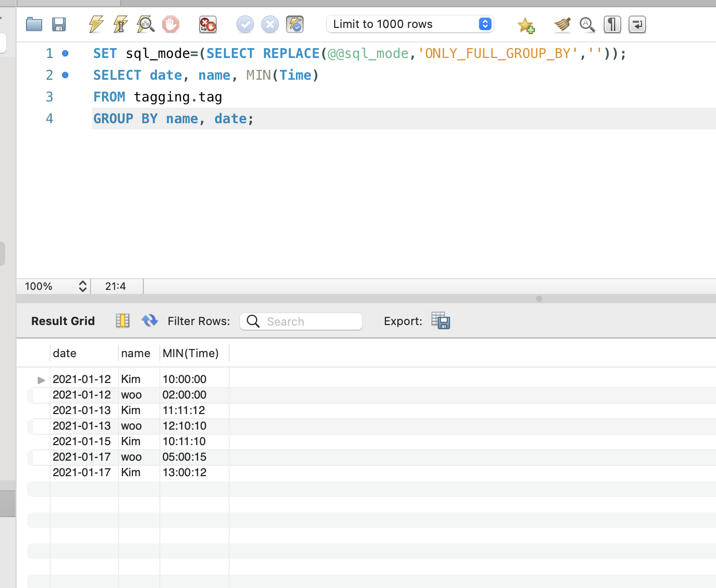The height and width of the screenshot is (588, 716).
Task: Commit the current transaction
Action: [x=245, y=24]
